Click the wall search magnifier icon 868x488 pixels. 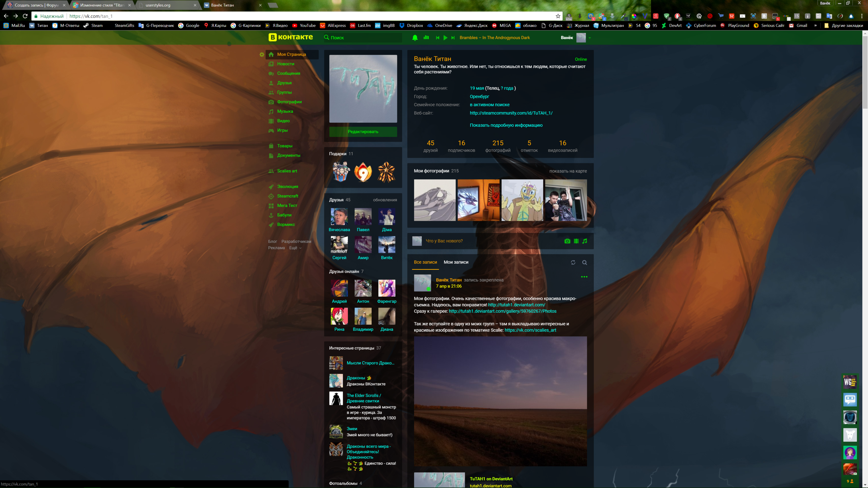pos(585,263)
